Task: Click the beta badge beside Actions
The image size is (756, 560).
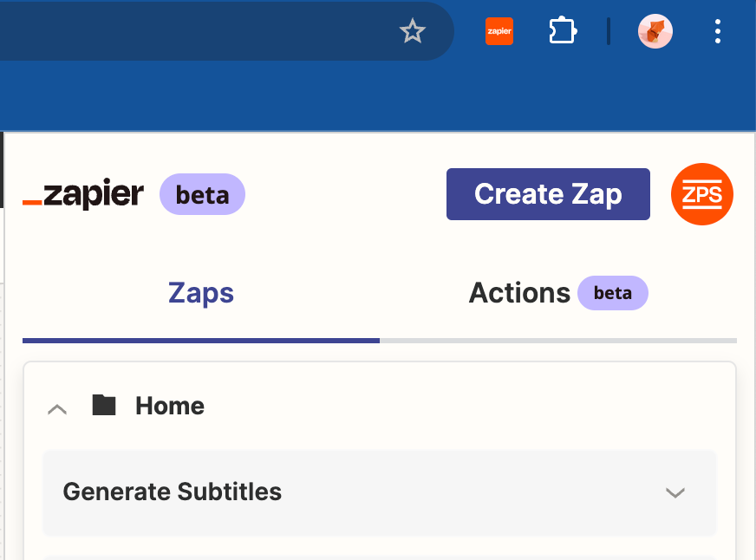Action: 613,293
